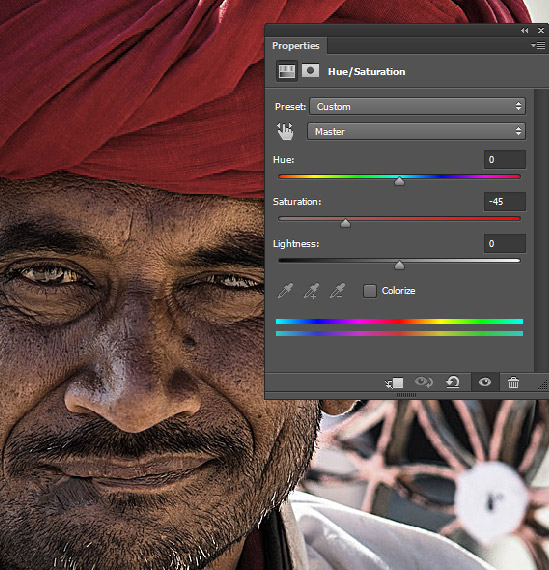Click the Lightness value field

click(505, 244)
